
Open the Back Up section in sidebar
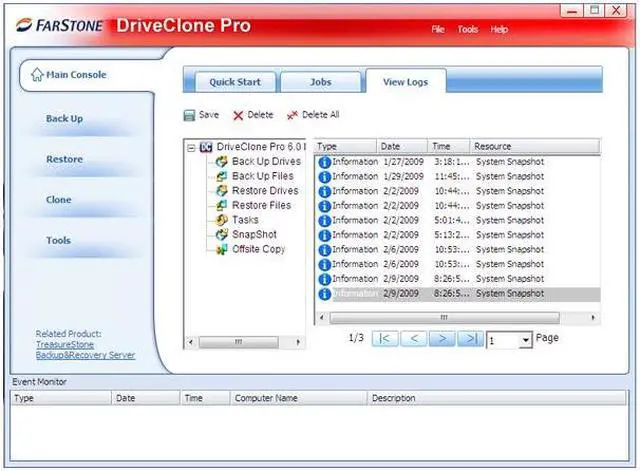tap(64, 119)
